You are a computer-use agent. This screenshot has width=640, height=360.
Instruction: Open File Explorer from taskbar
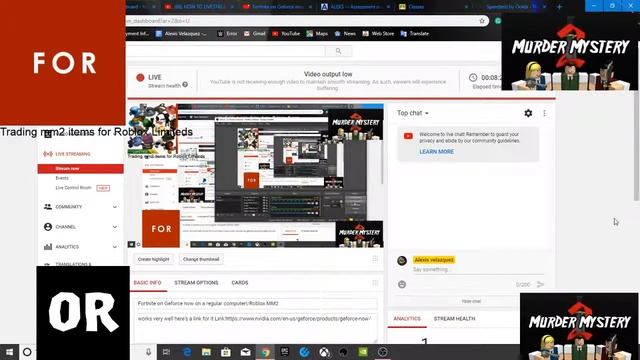pyautogui.click(x=206, y=352)
